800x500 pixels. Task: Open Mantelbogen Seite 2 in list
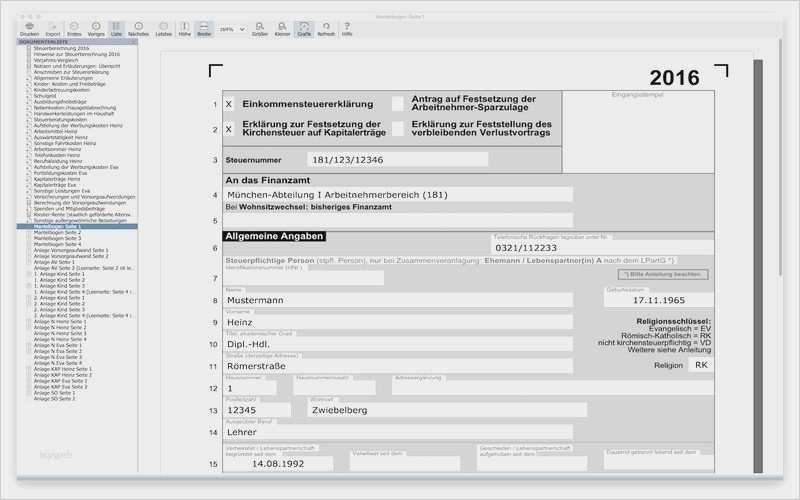57,232
